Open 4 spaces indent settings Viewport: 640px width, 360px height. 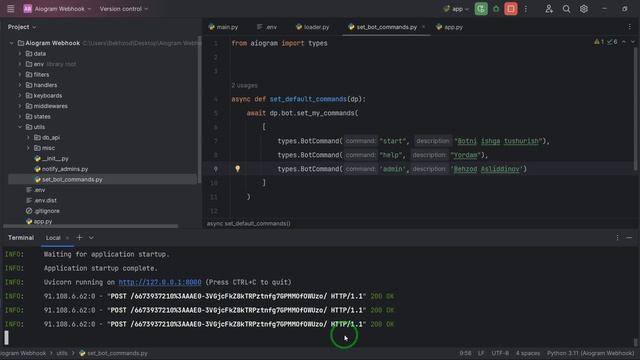click(528, 353)
